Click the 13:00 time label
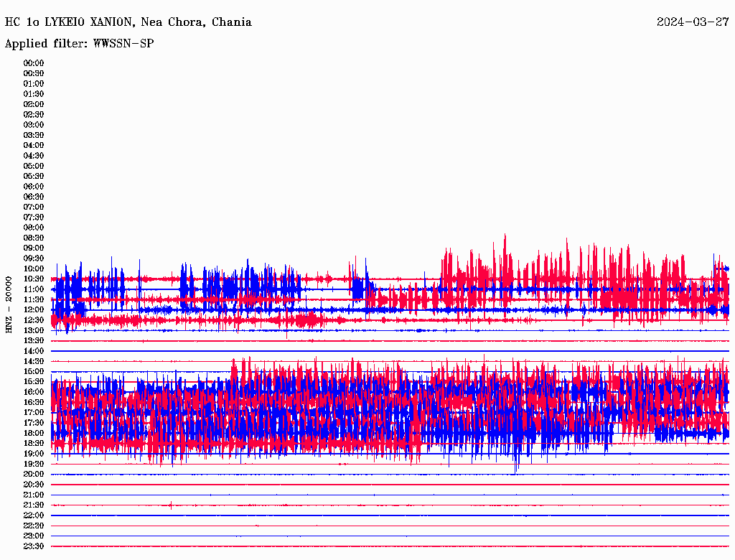The width and height of the screenshot is (735, 560). point(34,330)
